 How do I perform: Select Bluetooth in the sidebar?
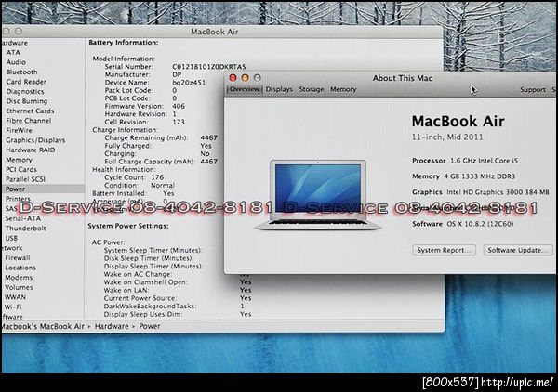pos(21,72)
